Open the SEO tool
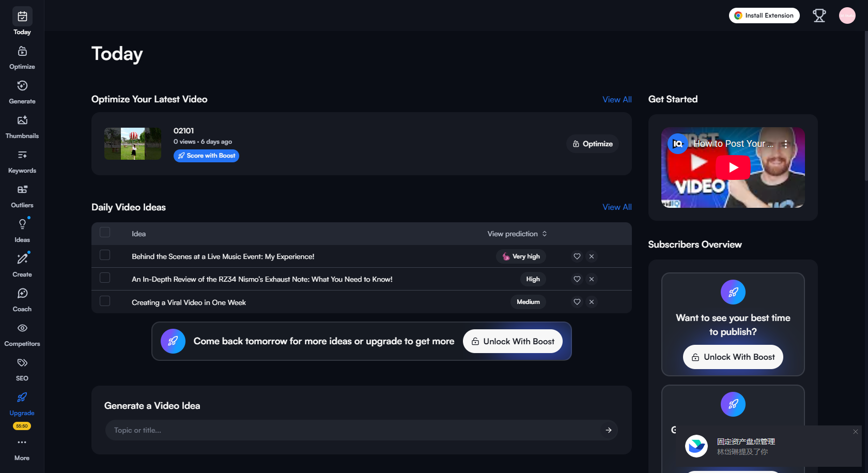Viewport: 868px width, 473px height. tap(22, 369)
